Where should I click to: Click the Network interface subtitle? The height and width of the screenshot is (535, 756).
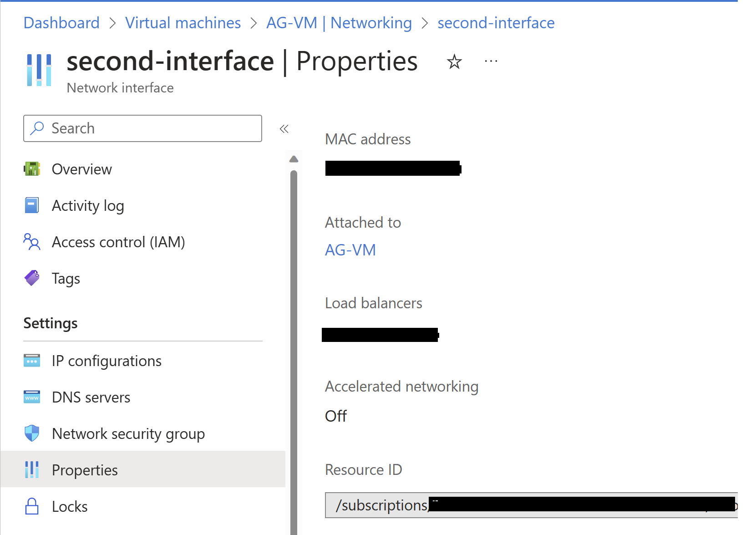(120, 87)
